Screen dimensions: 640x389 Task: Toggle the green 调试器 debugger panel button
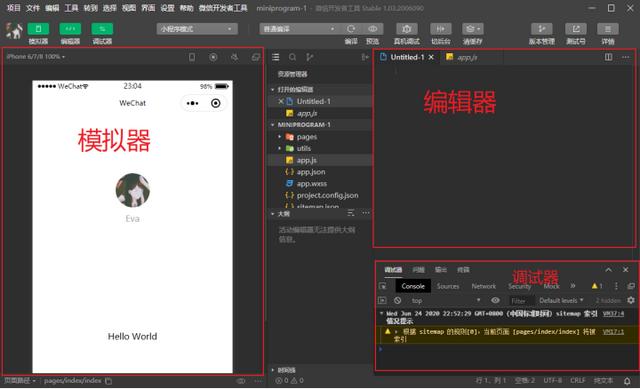(102, 29)
